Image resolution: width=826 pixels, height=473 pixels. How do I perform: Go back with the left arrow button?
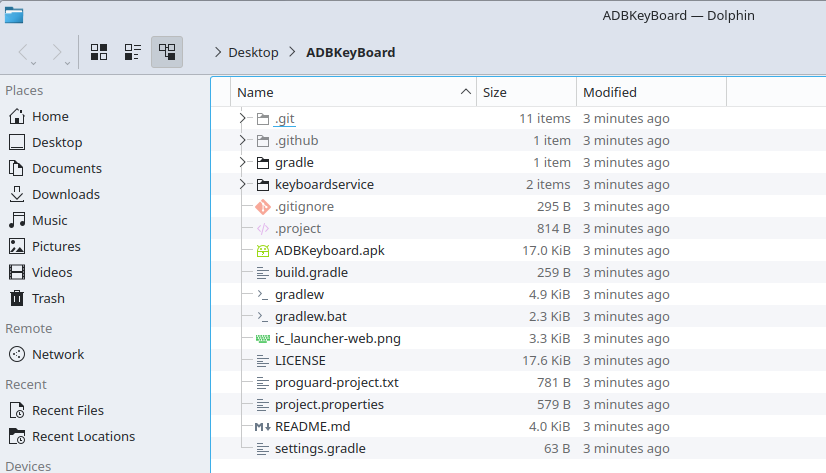pos(23,52)
